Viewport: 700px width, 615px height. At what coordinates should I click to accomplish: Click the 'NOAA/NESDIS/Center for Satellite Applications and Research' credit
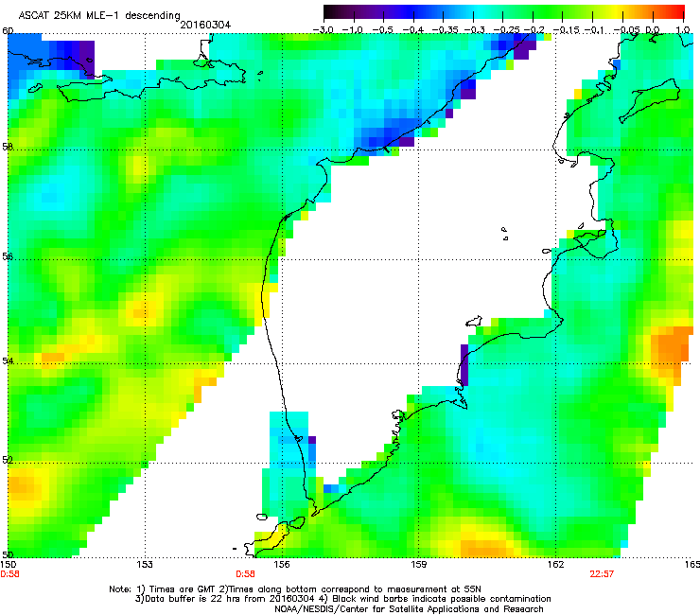pyautogui.click(x=409, y=609)
